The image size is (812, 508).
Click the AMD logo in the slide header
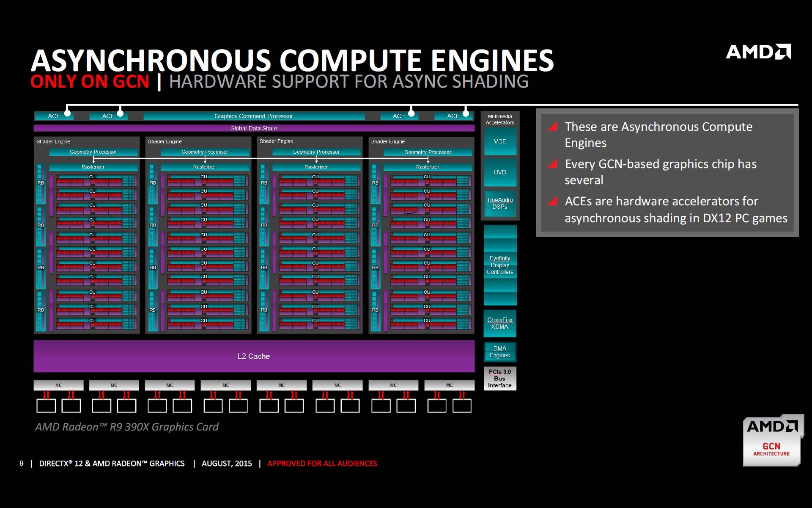pos(758,52)
